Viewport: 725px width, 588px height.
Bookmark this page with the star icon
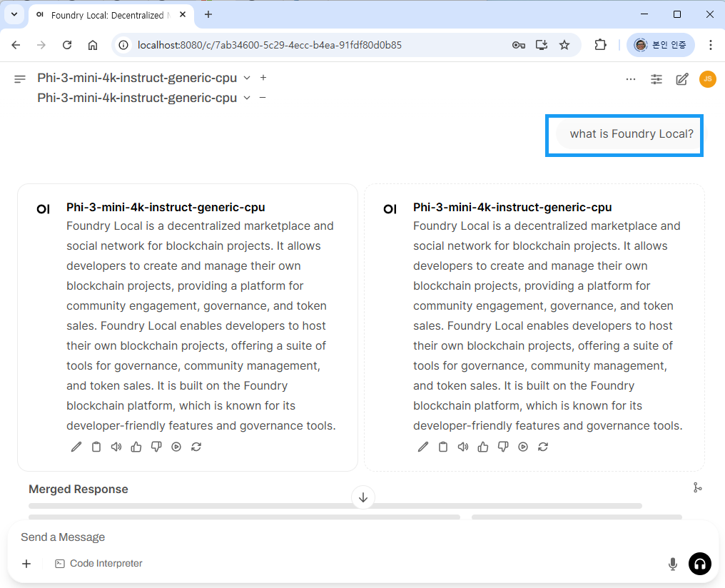pos(564,45)
